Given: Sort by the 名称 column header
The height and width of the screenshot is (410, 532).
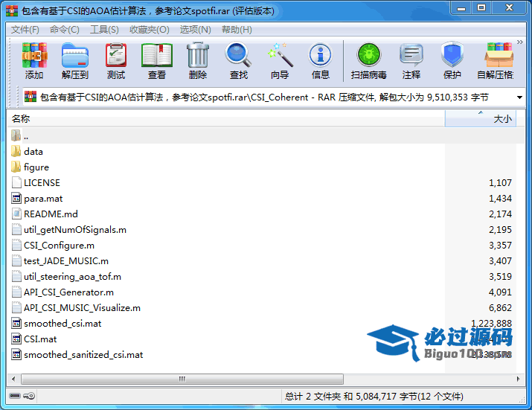Looking at the screenshot, I should tap(226, 119).
